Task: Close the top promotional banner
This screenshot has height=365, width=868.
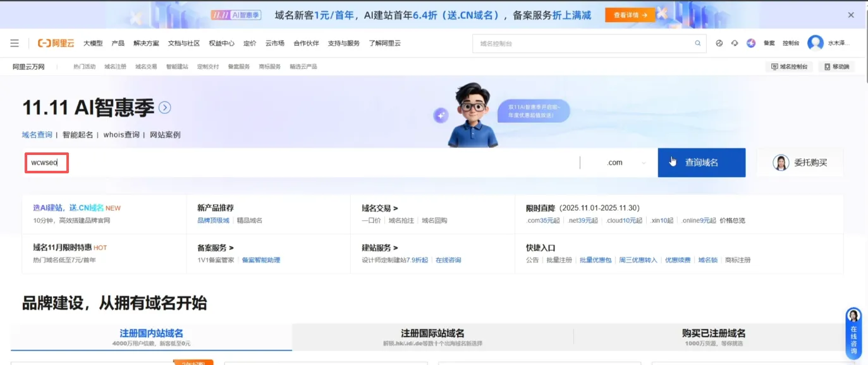Action: (x=852, y=15)
